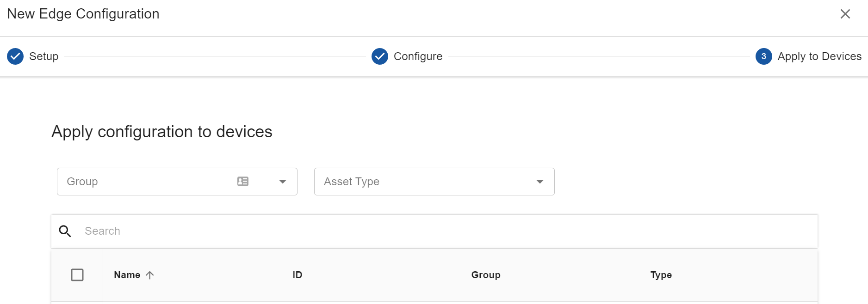Go back to the Setup step label
This screenshot has width=868, height=304.
click(x=43, y=56)
